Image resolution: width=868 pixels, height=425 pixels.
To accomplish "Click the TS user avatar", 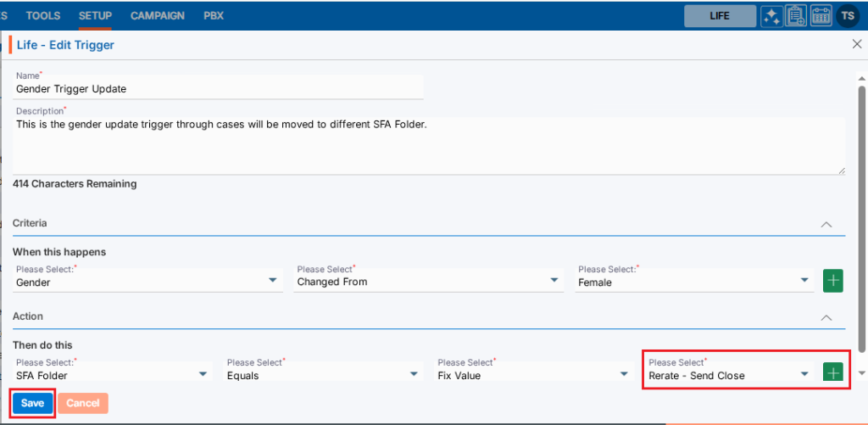I will coord(847,15).
